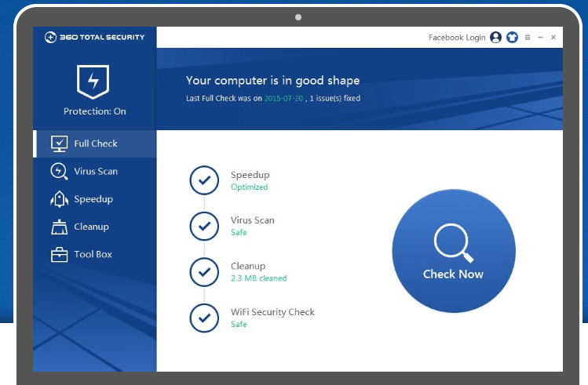Click the magnifier icon inside Check Now
The image size is (588, 385).
pyautogui.click(x=454, y=243)
